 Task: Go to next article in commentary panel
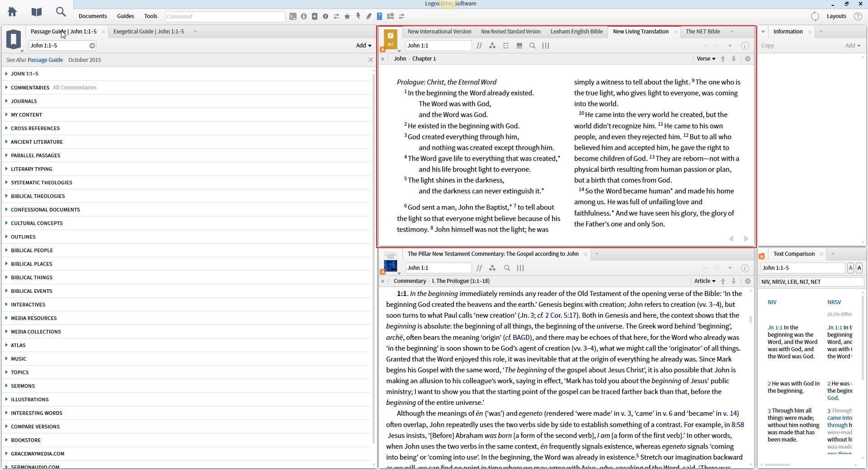tap(734, 281)
